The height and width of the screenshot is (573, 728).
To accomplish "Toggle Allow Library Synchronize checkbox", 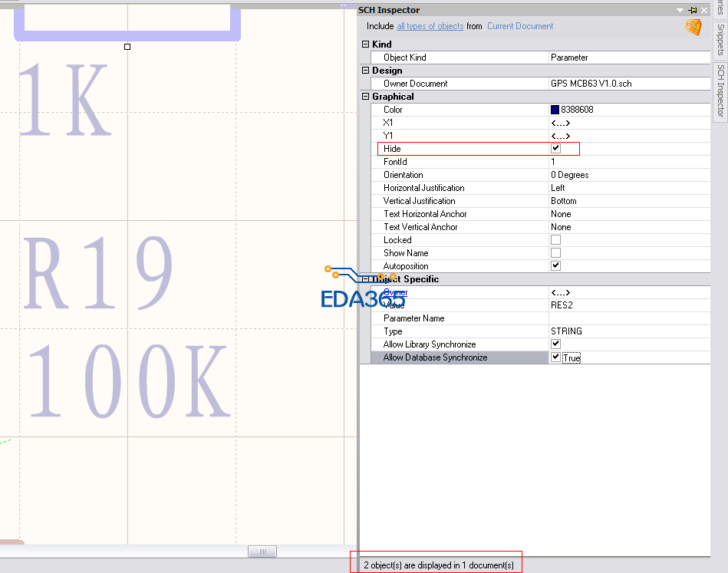I will [555, 344].
